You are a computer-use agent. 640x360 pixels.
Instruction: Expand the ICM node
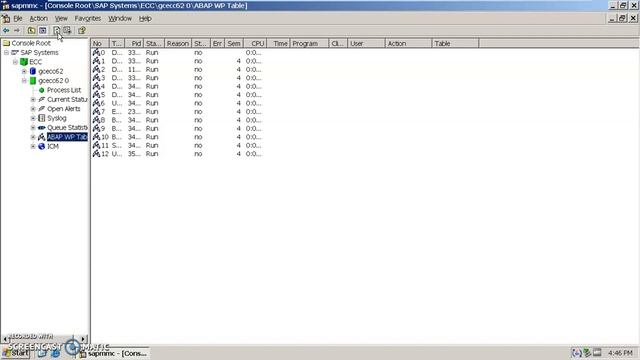[33, 147]
